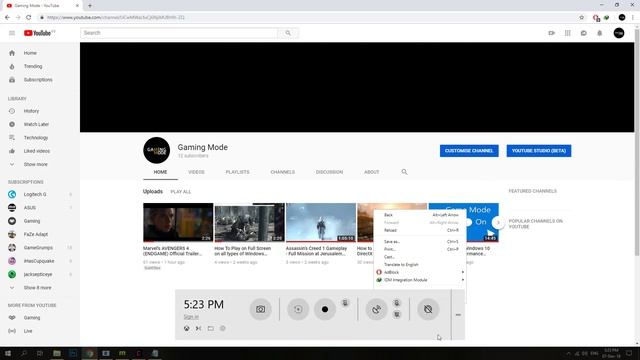Image resolution: width=640 pixels, height=360 pixels.
Task: Show next uploads with the arrow
Action: pyautogui.click(x=498, y=222)
